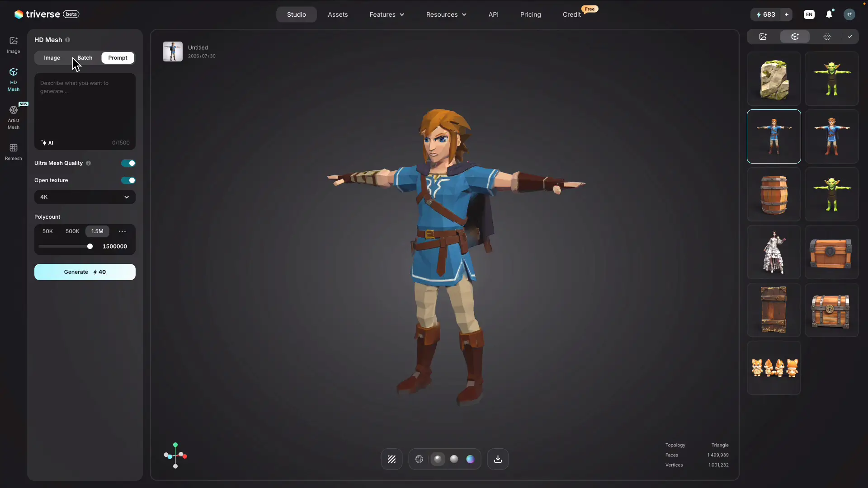Select 500K polycount preset
Viewport: 868px width, 488px height.
72,231
